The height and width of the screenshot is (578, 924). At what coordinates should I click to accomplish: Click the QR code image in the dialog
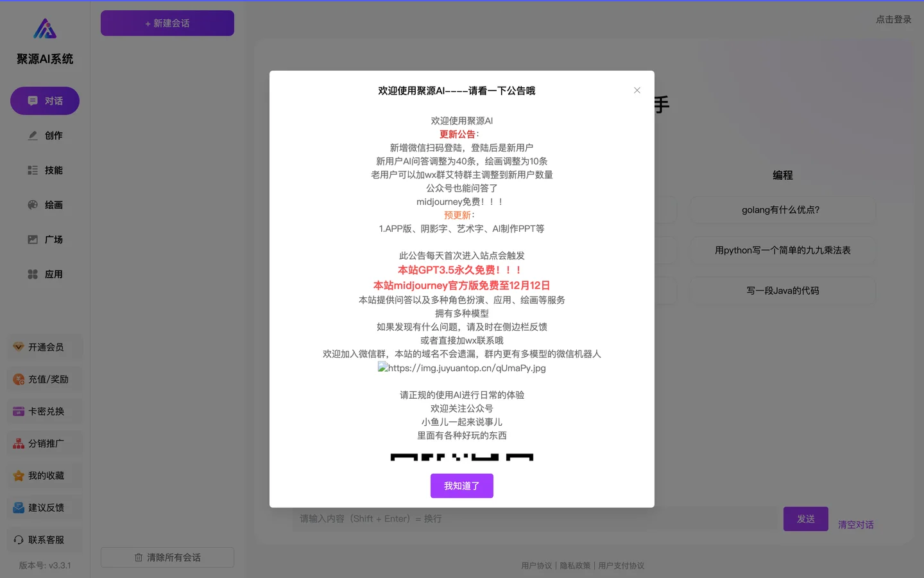click(x=462, y=457)
